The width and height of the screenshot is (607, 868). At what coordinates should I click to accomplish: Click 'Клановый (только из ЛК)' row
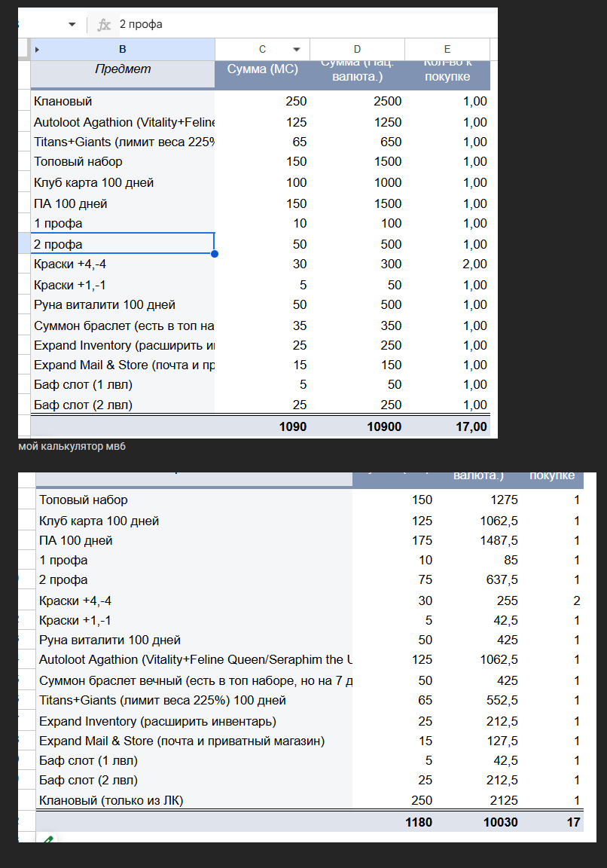pos(111,800)
